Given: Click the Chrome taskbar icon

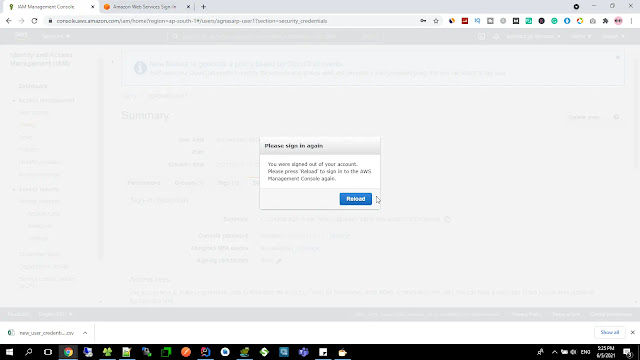Looking at the screenshot, I should (68, 352).
